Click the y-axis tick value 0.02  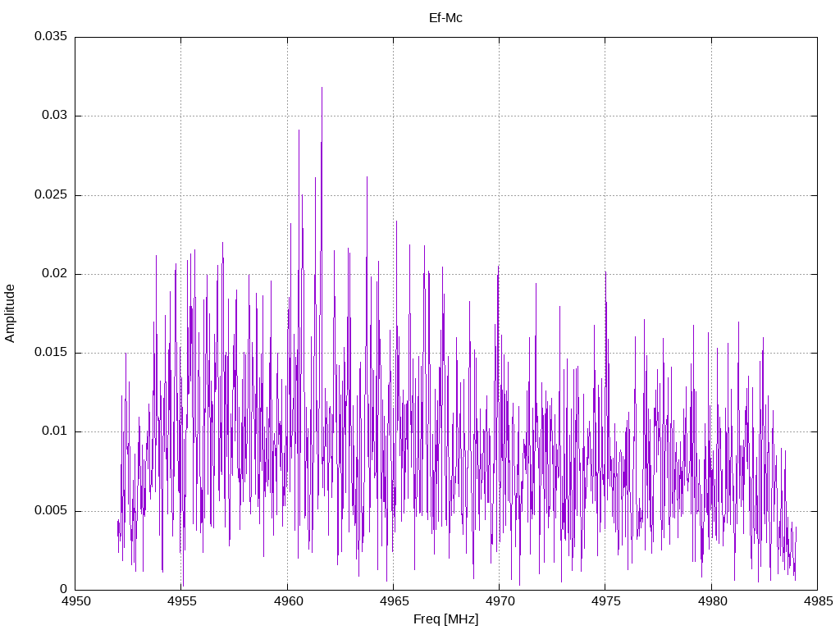(55, 273)
